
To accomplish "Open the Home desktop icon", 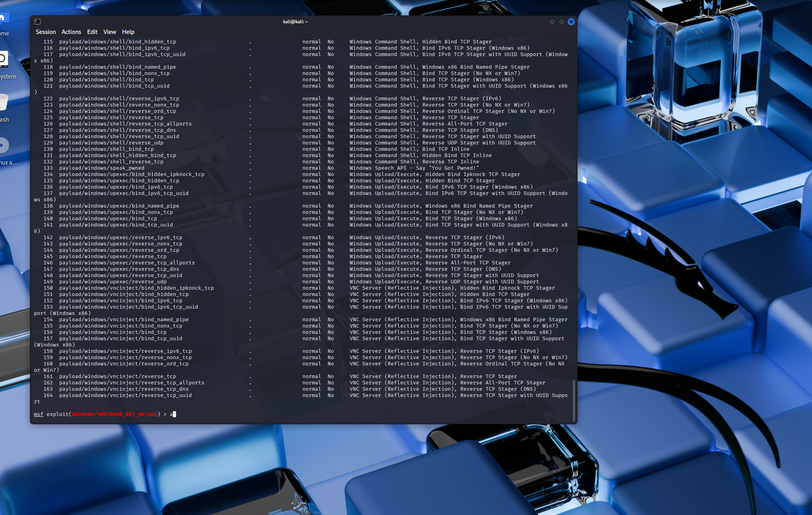I will [2, 18].
